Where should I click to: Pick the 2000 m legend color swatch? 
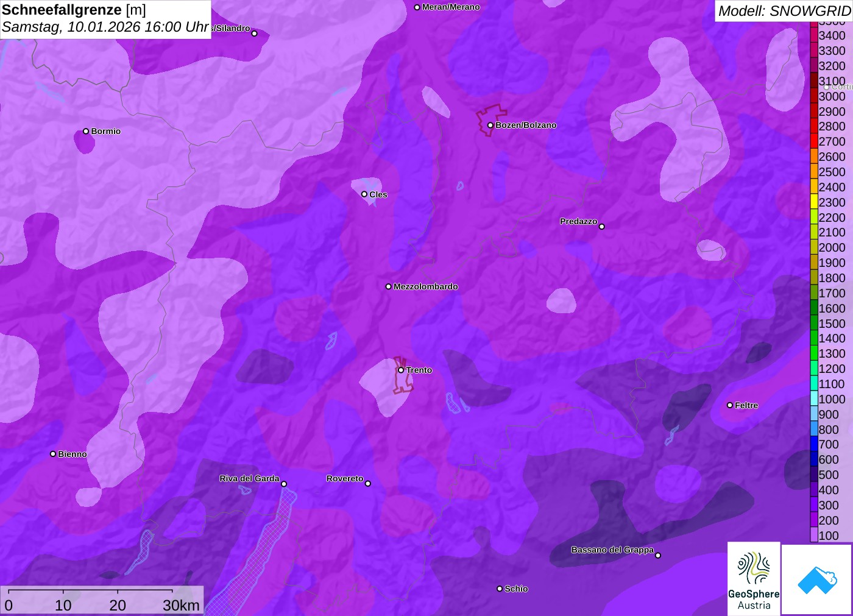tap(814, 247)
